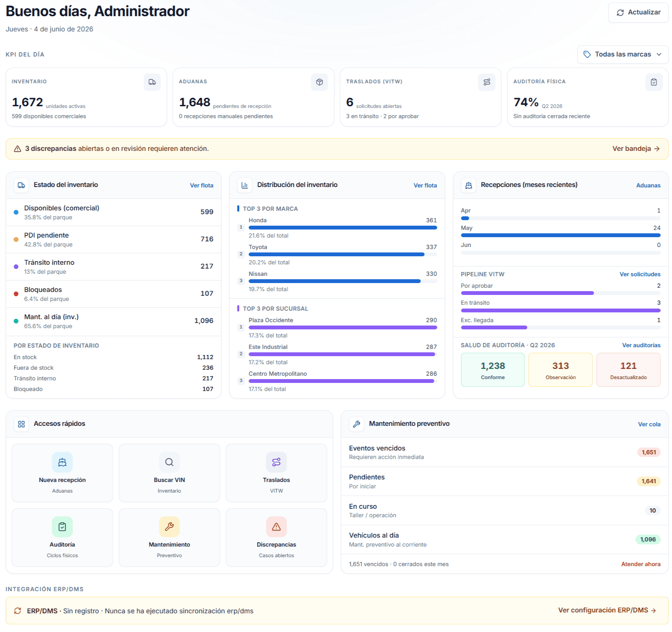Click the Jun receptions row
Image resolution: width=672 pixels, height=632 pixels.
pos(561,248)
